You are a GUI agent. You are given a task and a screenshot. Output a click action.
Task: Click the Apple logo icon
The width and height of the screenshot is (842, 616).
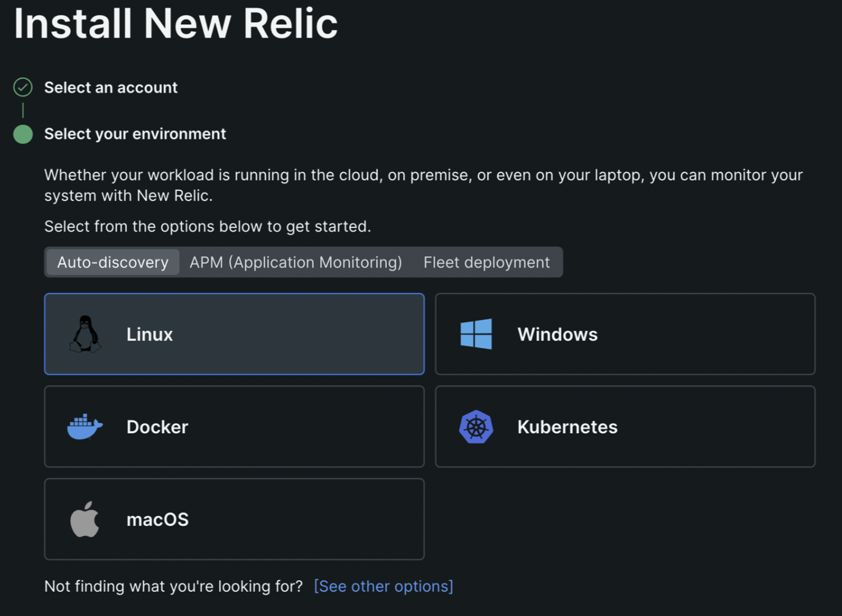pyautogui.click(x=85, y=520)
